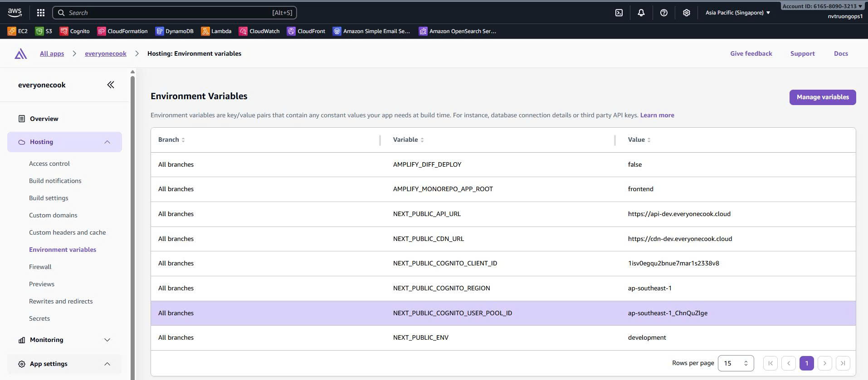Click Give feedback

(x=751, y=53)
